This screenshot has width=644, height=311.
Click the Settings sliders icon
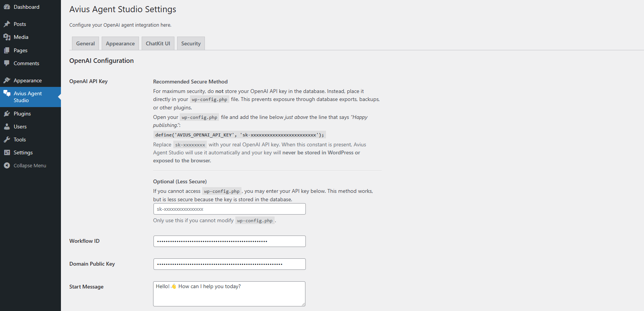coord(7,152)
